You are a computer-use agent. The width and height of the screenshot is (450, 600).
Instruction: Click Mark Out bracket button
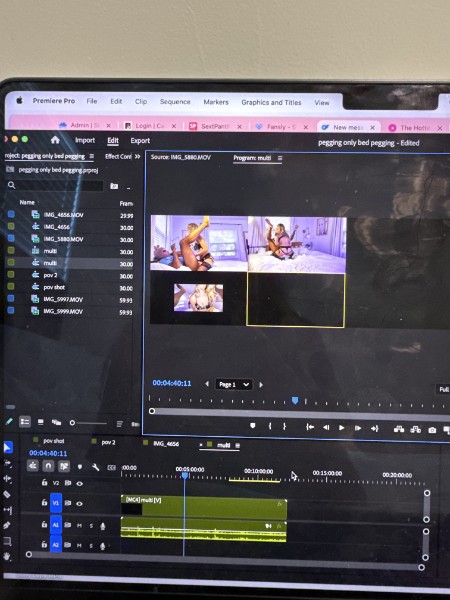284,426
